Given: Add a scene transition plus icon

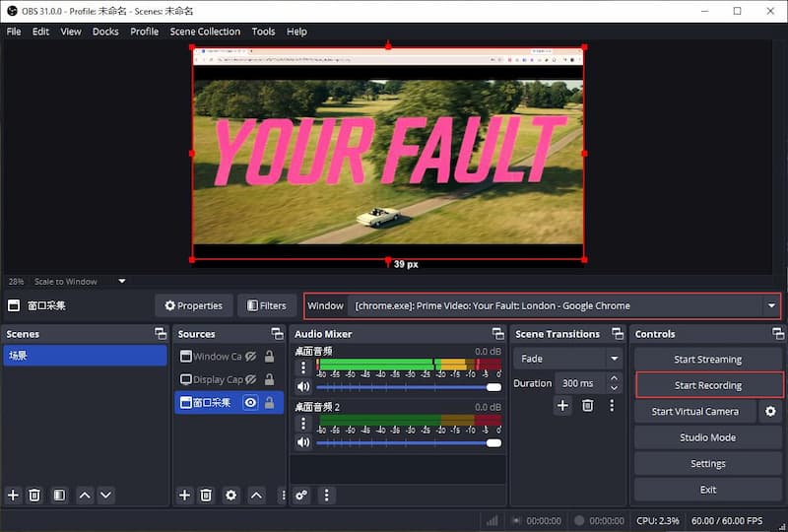Looking at the screenshot, I should click(x=562, y=405).
